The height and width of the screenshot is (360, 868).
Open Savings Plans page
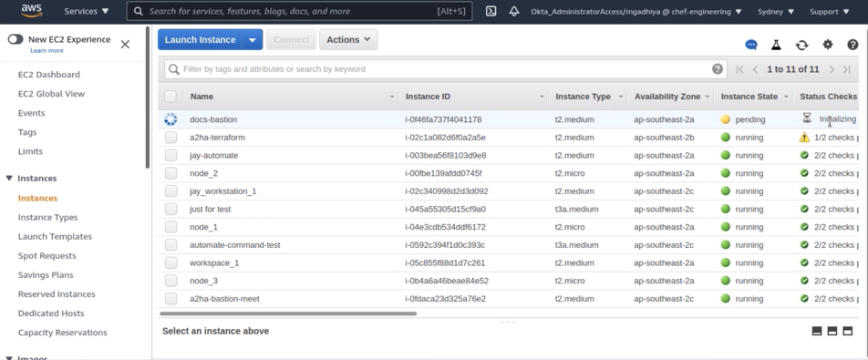tap(46, 275)
